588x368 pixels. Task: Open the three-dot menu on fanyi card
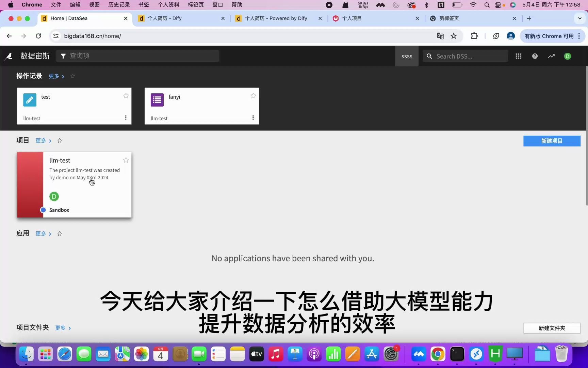(x=253, y=118)
